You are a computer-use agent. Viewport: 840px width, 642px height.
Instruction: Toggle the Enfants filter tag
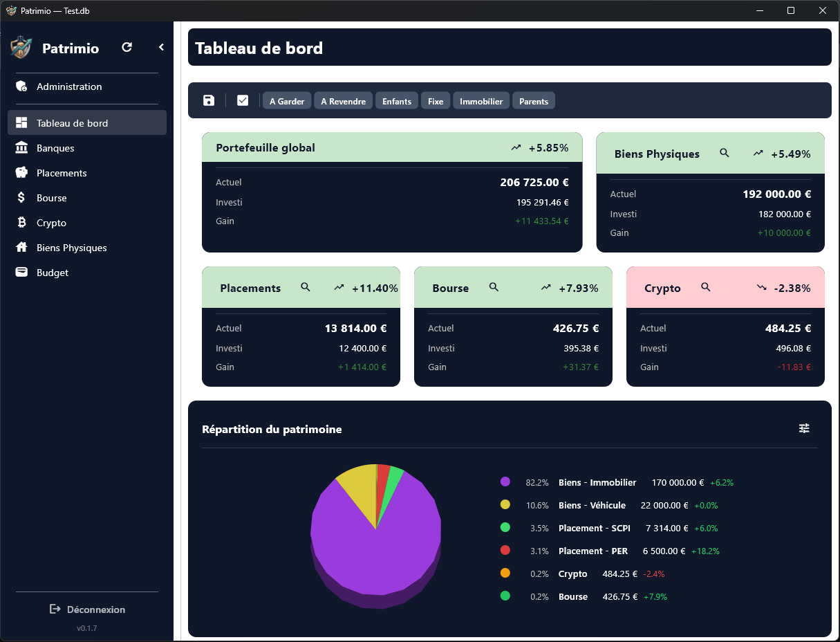point(397,101)
